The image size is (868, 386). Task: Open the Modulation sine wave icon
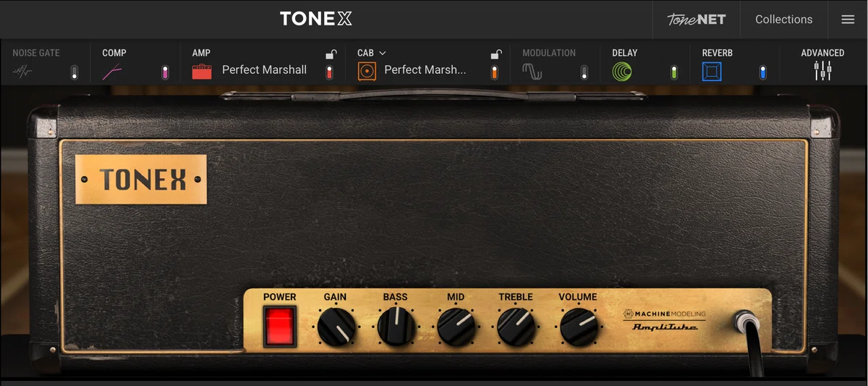532,72
